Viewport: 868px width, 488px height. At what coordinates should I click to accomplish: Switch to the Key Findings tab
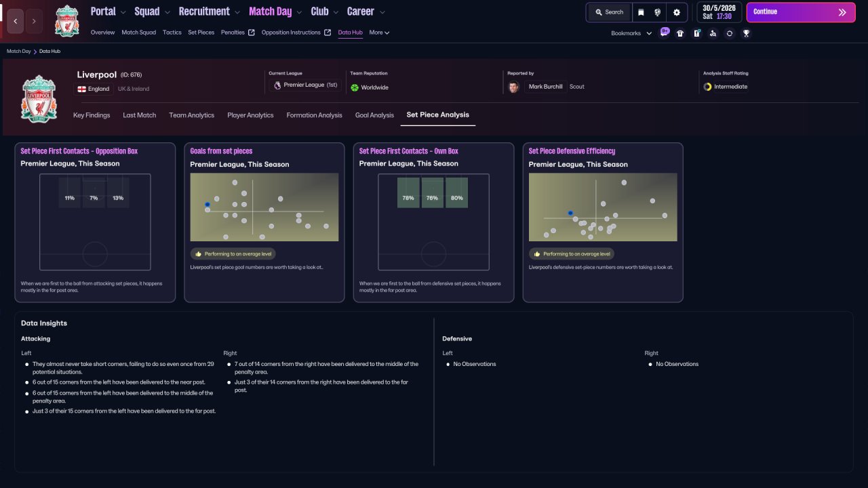coord(92,115)
